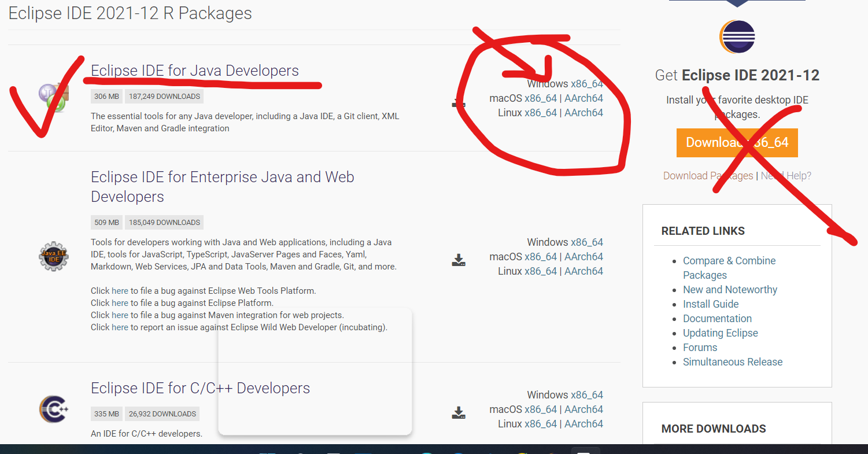Image resolution: width=868 pixels, height=454 pixels.
Task: Click the 306 MB size badge
Action: click(106, 97)
